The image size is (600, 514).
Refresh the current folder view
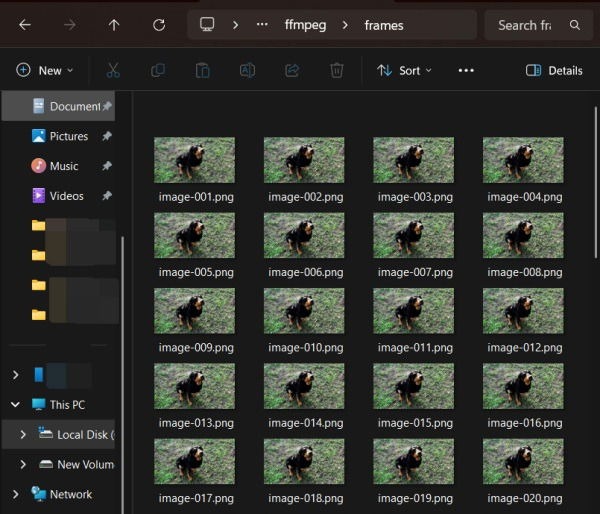tap(159, 25)
